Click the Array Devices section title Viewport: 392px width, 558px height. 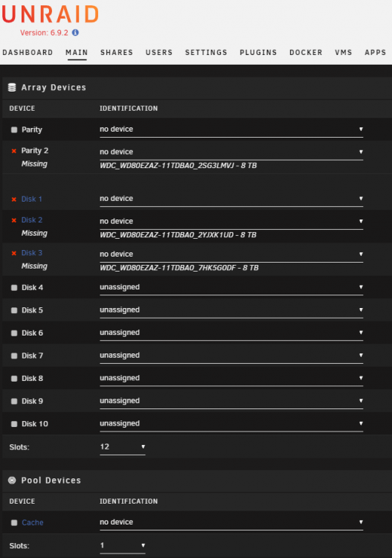[54, 88]
